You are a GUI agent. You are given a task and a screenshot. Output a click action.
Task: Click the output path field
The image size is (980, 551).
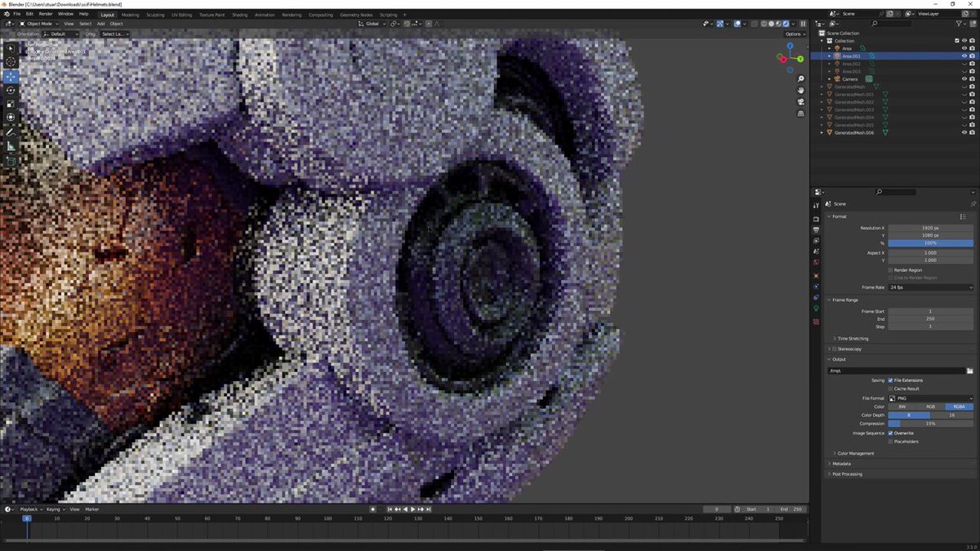(896, 371)
